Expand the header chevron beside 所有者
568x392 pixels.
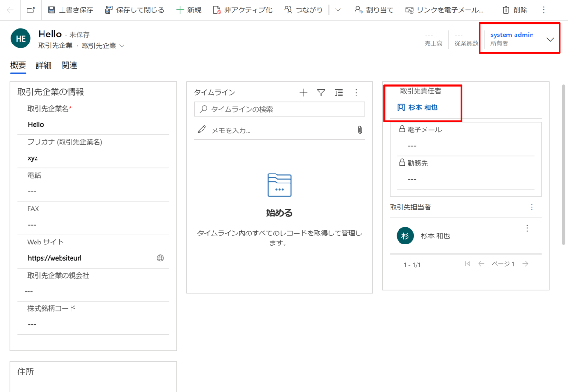[550, 40]
